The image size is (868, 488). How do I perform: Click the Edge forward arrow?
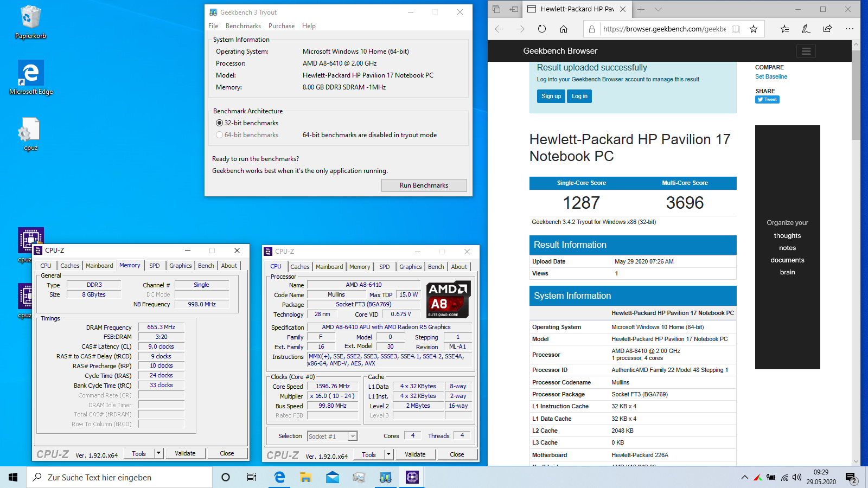coord(520,29)
